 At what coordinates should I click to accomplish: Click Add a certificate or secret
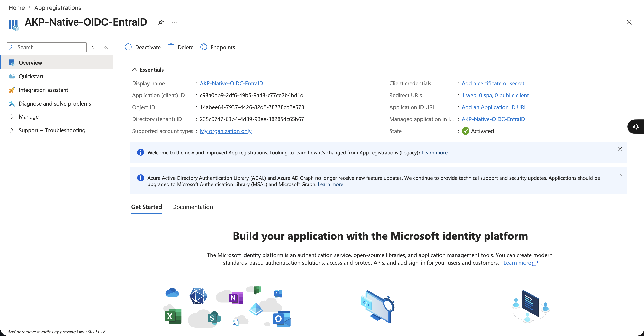pos(493,83)
